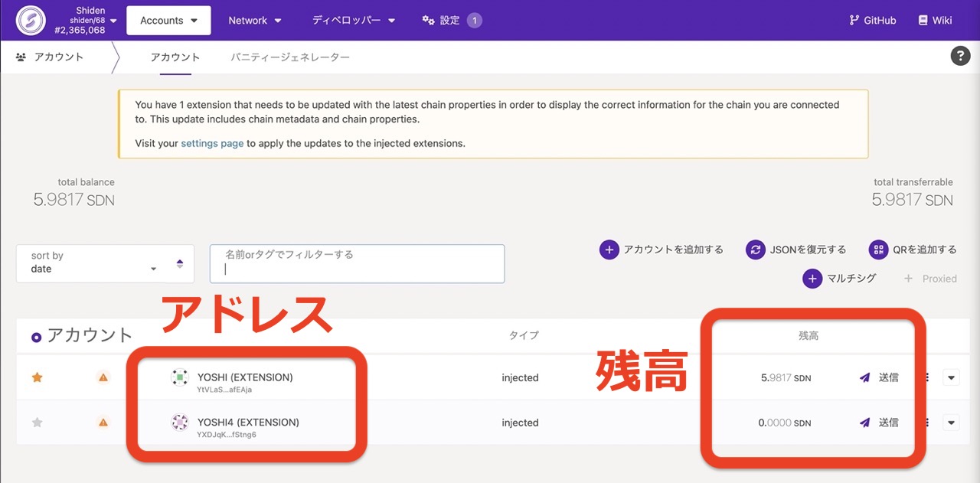
Task: Click the QRを追加する QR icon
Action: click(877, 249)
